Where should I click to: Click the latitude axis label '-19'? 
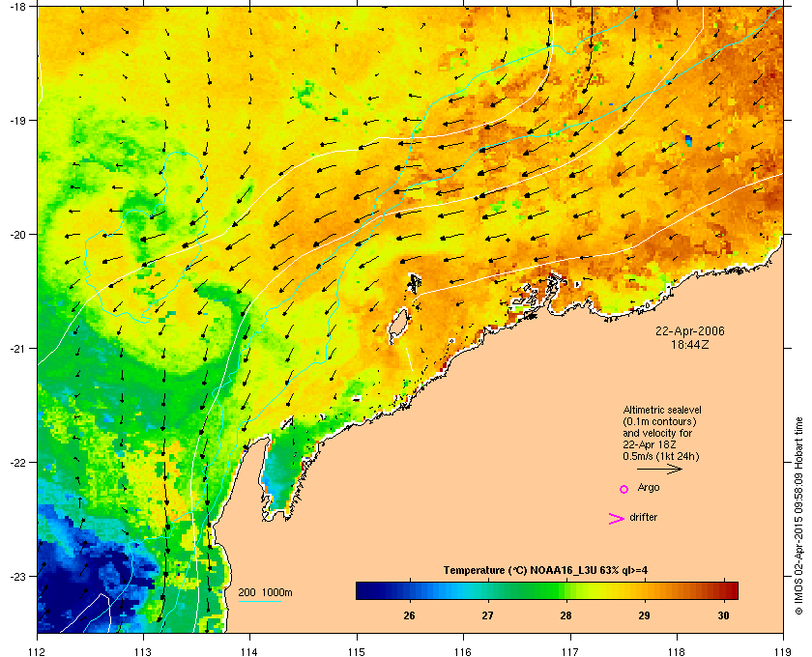tap(18, 120)
